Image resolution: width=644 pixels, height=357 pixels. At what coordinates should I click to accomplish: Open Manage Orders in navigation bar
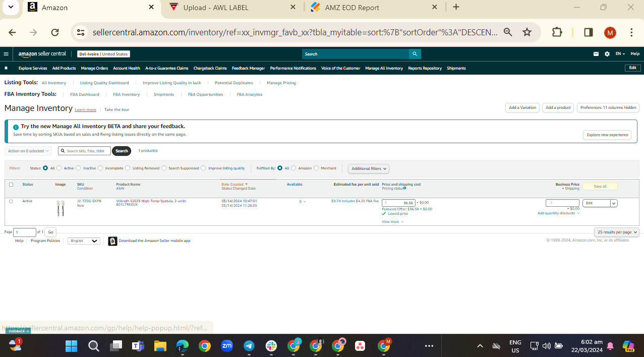pyautogui.click(x=94, y=68)
